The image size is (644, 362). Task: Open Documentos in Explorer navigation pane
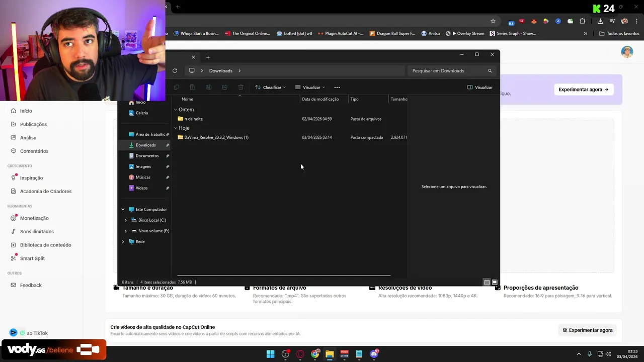tap(146, 156)
